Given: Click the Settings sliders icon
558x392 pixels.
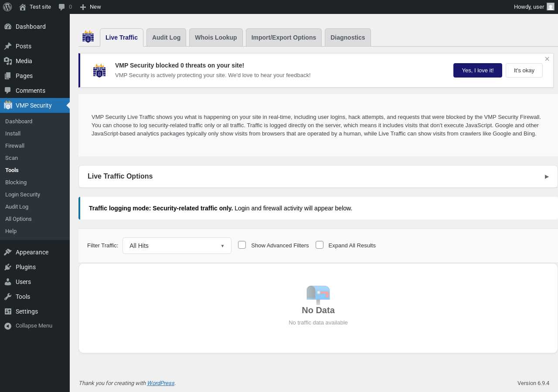Looking at the screenshot, I should pos(8,311).
